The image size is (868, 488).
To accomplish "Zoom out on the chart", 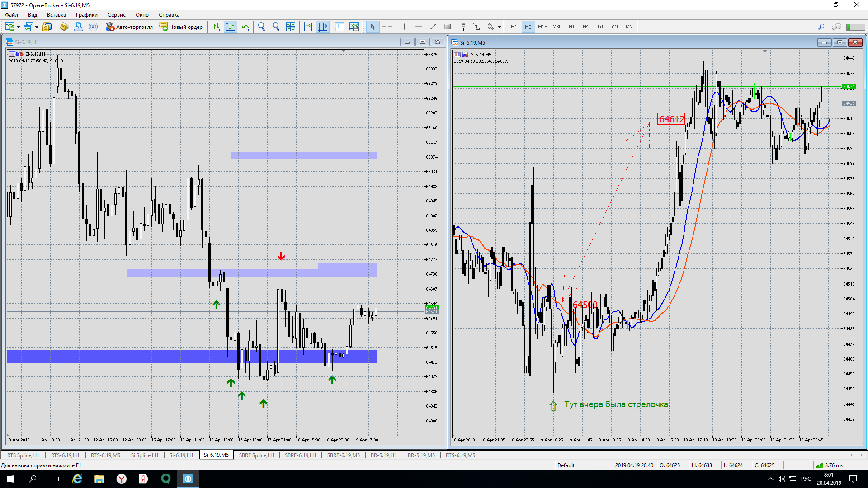I will (x=276, y=27).
